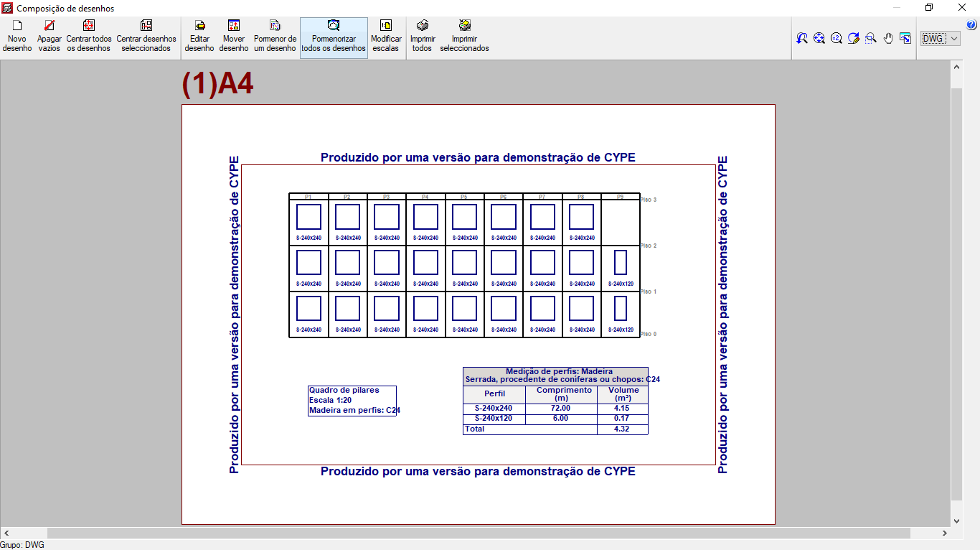Open Modificar escalas tool
The image size is (980, 550).
pos(386,37)
